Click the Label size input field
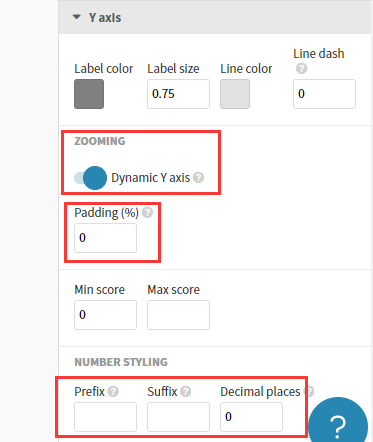This screenshot has height=442, width=373. 178,94
